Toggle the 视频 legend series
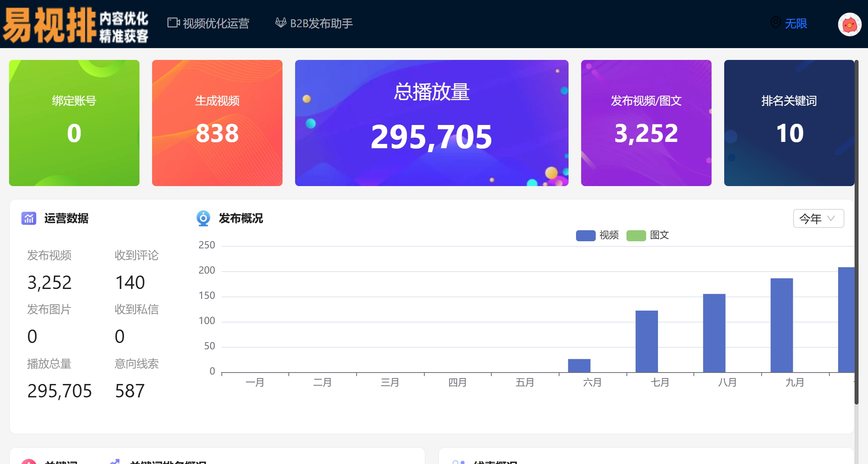This screenshot has height=464, width=868. [609, 235]
